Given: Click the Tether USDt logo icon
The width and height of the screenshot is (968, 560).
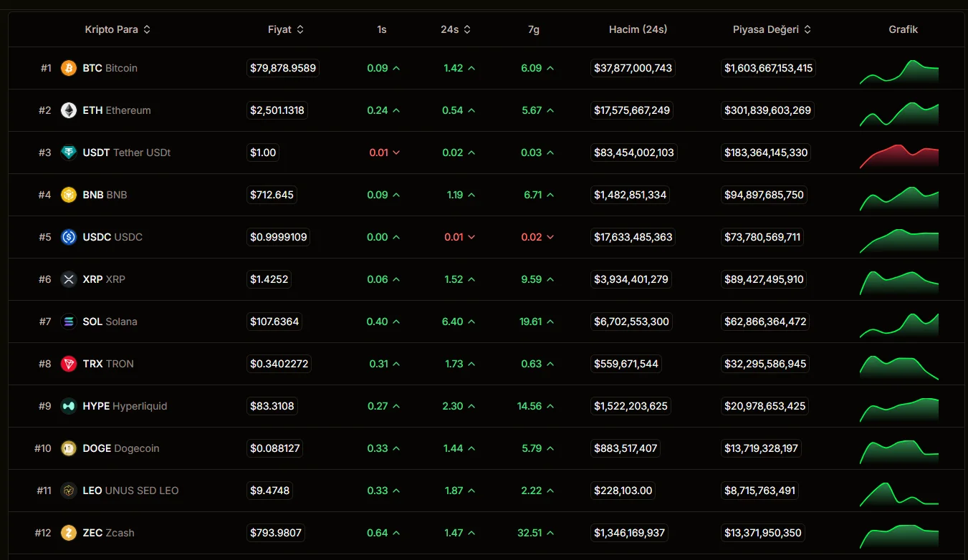Looking at the screenshot, I should [x=69, y=153].
